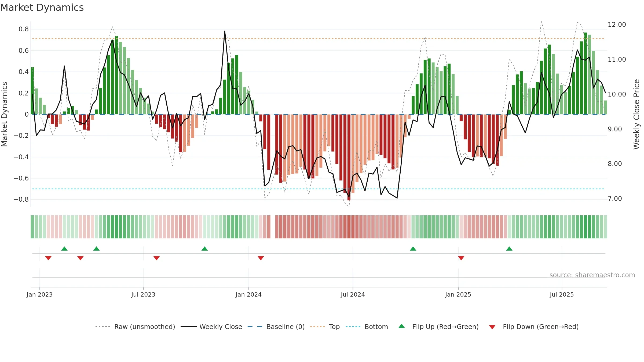Click the tallest green bar in mid 2025
Image resolution: width=644 pixels, height=362 pixels.
pyautogui.click(x=585, y=73)
